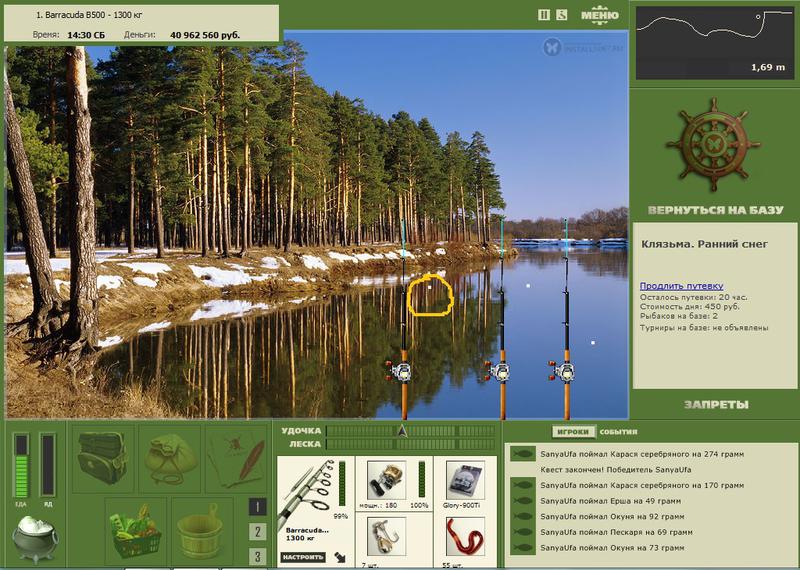Follow the Продлить путевку link
The height and width of the screenshot is (570, 800).
[x=681, y=286]
